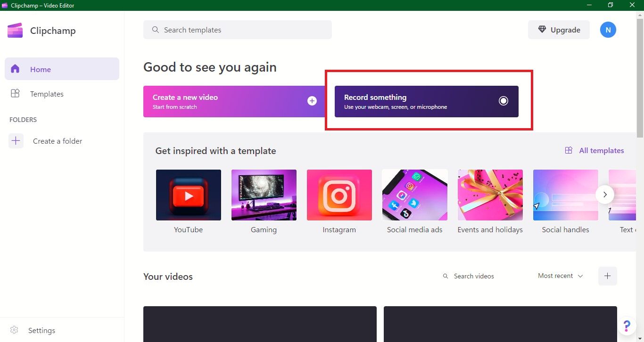This screenshot has width=644, height=342.
Task: Click the Search videos magnifier icon
Action: (446, 276)
